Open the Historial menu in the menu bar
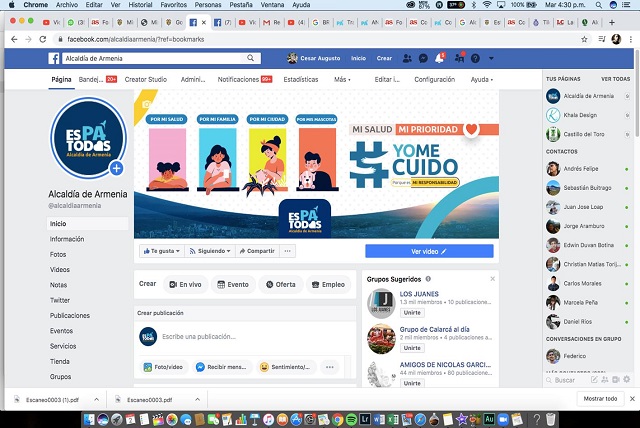Image resolution: width=640 pixels, height=428 pixels. 140,5
